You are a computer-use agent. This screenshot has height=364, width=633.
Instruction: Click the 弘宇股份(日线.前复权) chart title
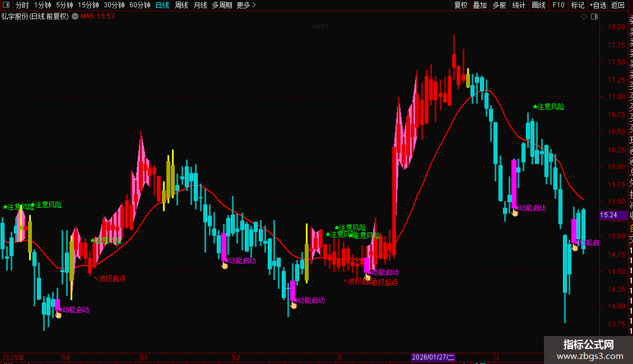point(35,17)
